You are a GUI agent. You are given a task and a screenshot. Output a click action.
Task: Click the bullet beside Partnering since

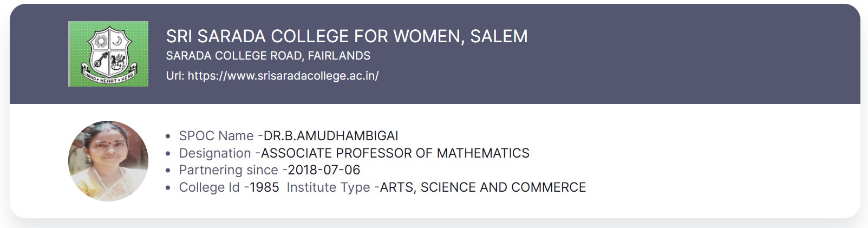(x=168, y=171)
